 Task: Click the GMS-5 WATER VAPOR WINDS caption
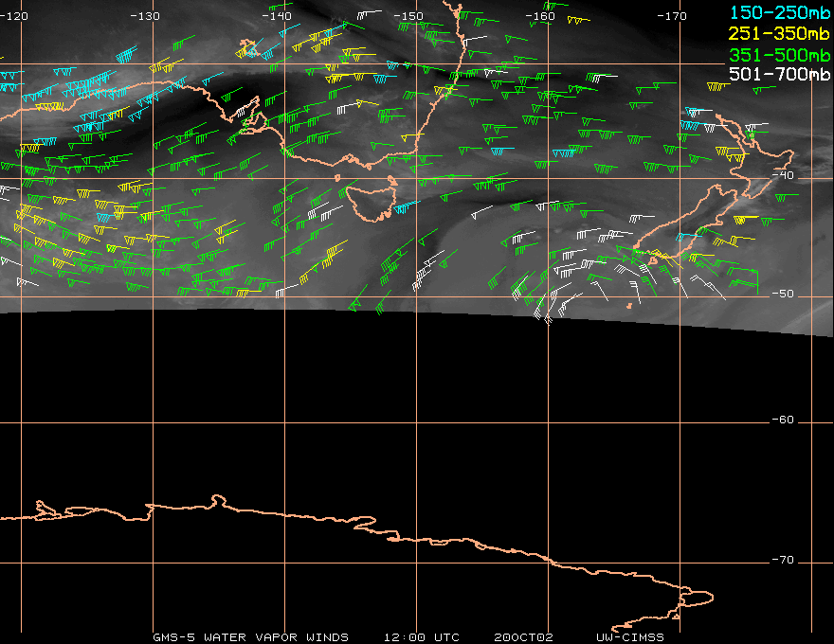point(250,636)
